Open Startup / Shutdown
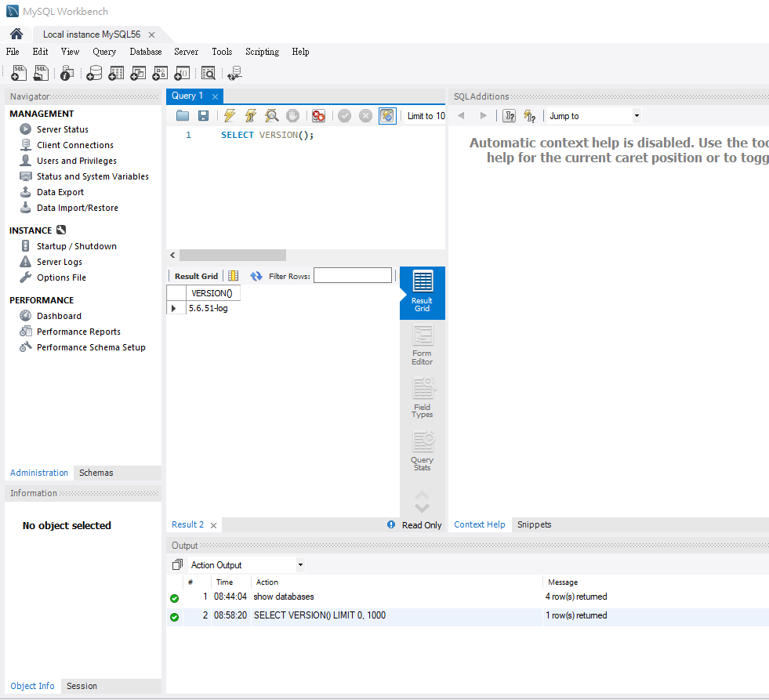 (x=77, y=246)
